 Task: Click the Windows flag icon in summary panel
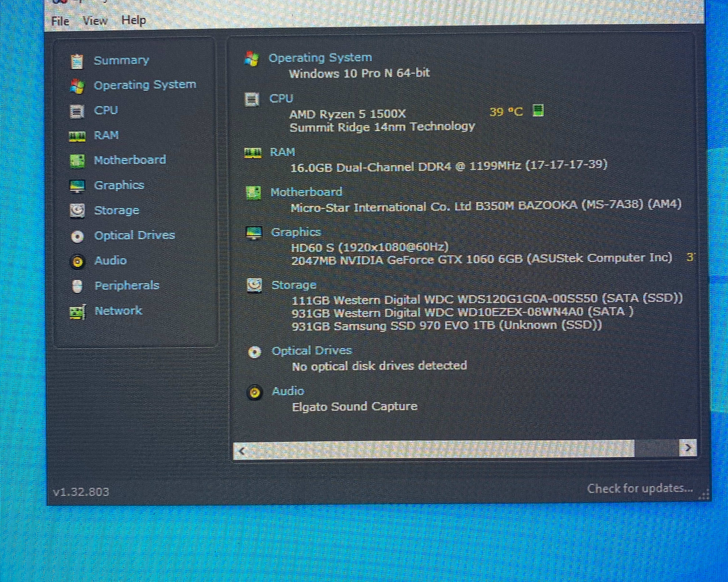click(252, 59)
